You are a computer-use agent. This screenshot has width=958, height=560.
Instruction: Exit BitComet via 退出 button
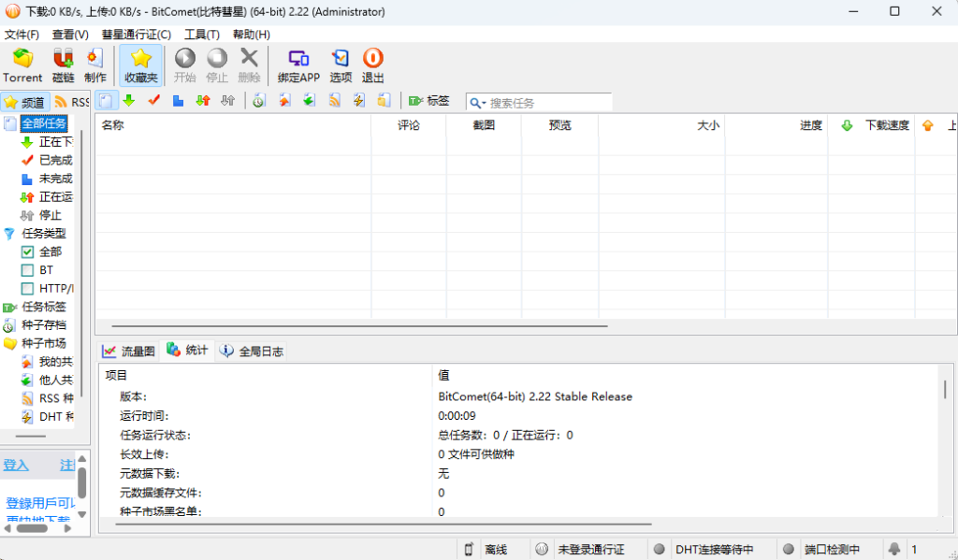click(x=372, y=65)
